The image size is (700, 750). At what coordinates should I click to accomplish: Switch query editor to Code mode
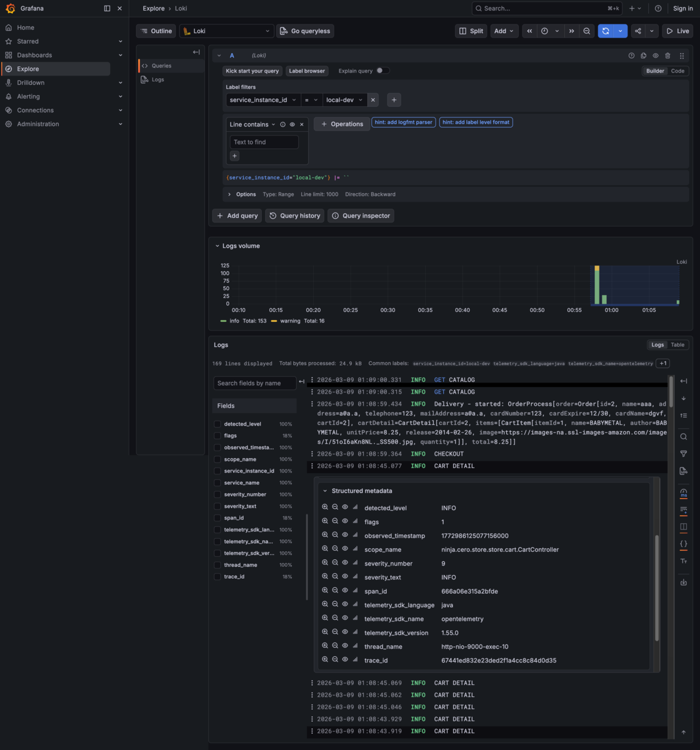[x=677, y=71]
